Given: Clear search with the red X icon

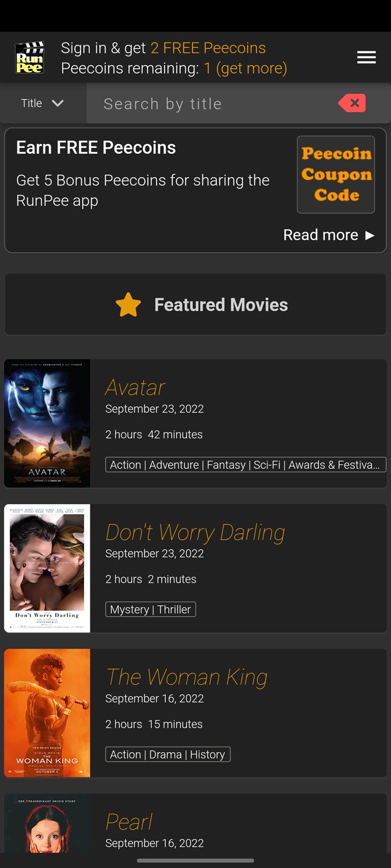Looking at the screenshot, I should click(x=352, y=103).
